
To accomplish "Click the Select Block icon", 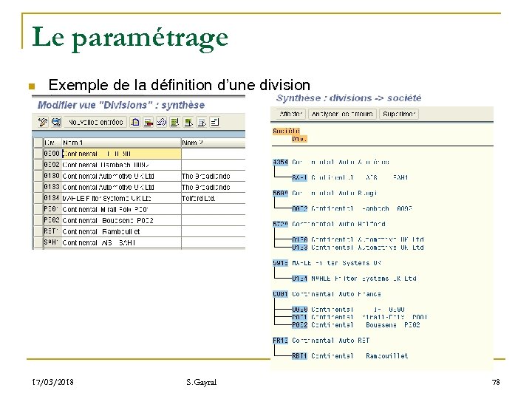I will 188,122.
